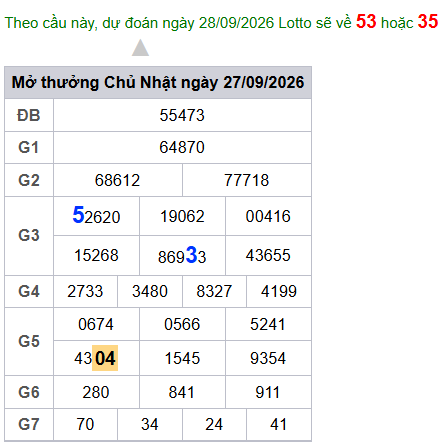445x446 pixels.
Task: Click the gray up-arrow triangle icon
Action: point(140,48)
